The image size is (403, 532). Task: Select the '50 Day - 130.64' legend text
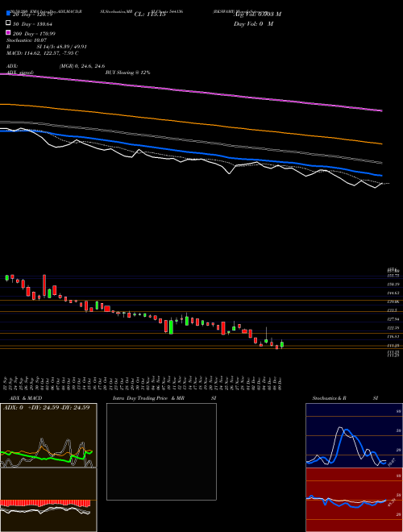(32, 24)
